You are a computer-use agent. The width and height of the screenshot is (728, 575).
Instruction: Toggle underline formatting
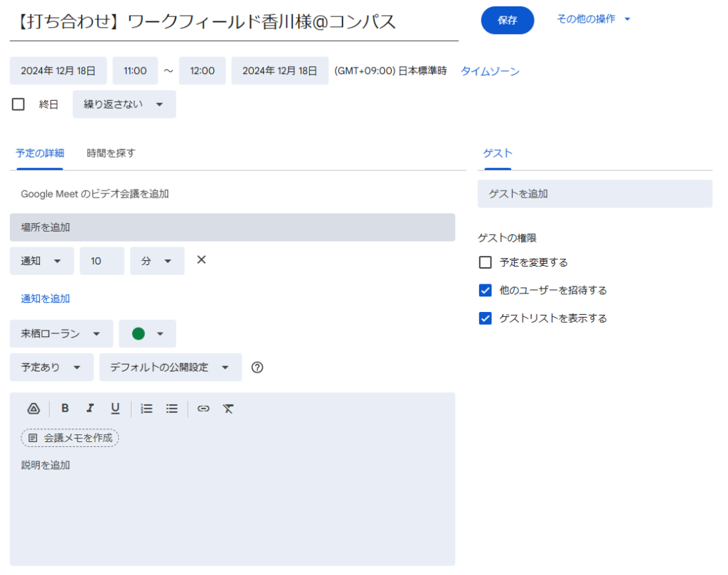coord(115,409)
